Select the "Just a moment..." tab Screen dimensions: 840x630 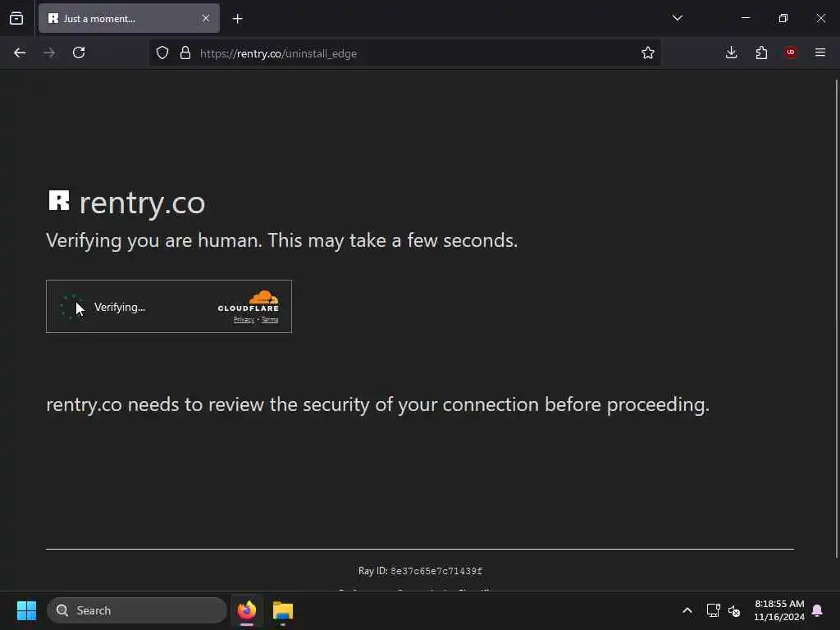(x=129, y=18)
